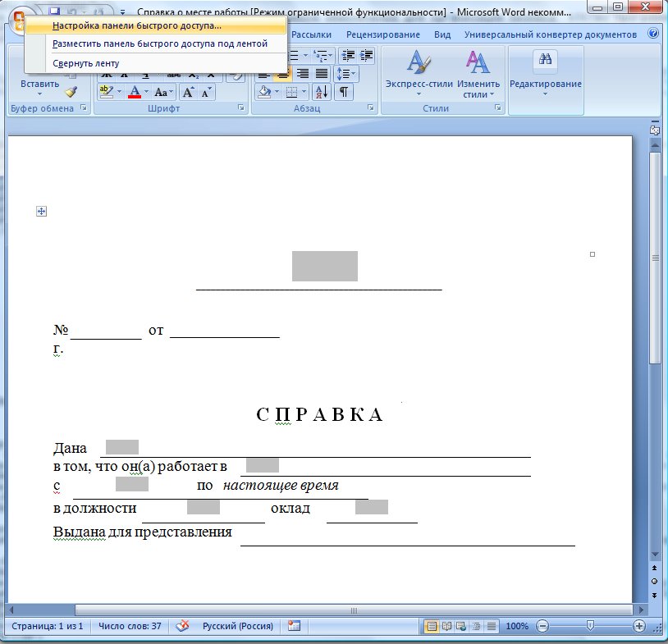Image resolution: width=668 pixels, height=644 pixels.
Task: Apply text highlight color marker icon
Action: point(106,92)
